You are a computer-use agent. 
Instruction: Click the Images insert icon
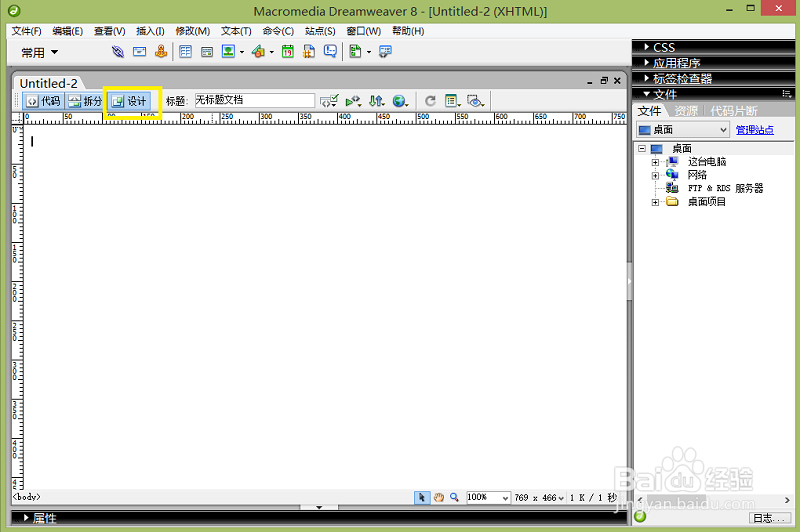[228, 52]
